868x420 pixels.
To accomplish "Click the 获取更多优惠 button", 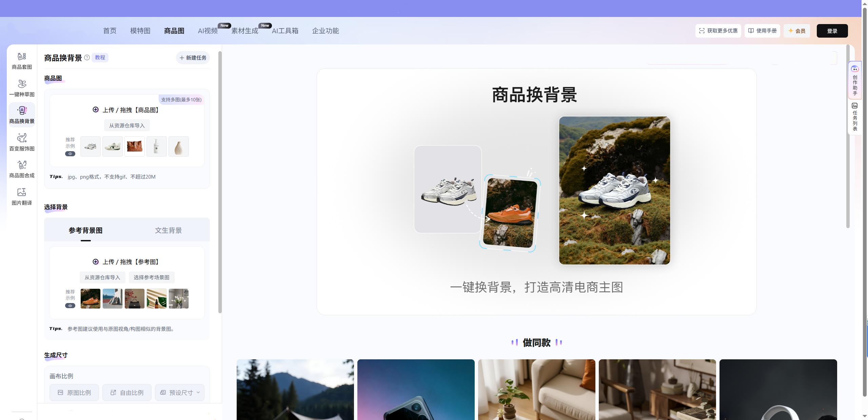I will pos(718,31).
